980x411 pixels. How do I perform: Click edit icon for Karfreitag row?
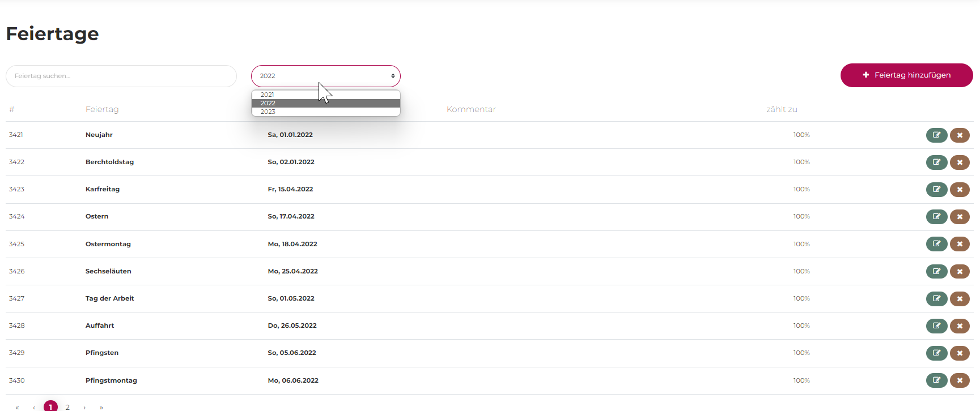pyautogui.click(x=936, y=190)
